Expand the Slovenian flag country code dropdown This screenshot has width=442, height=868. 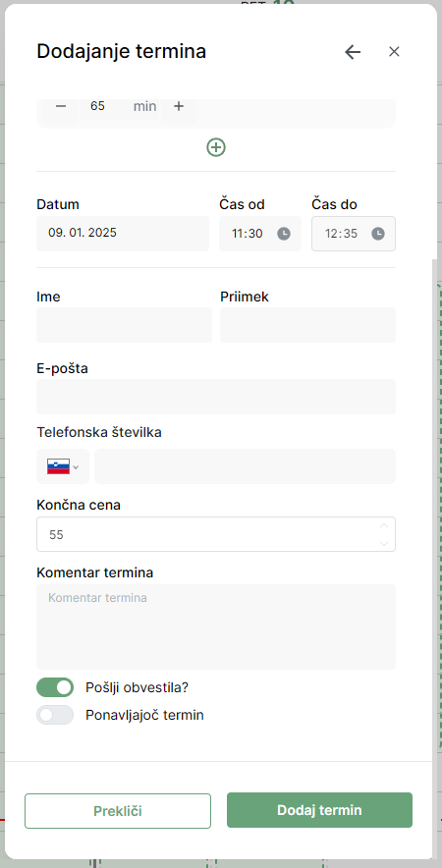click(x=63, y=466)
